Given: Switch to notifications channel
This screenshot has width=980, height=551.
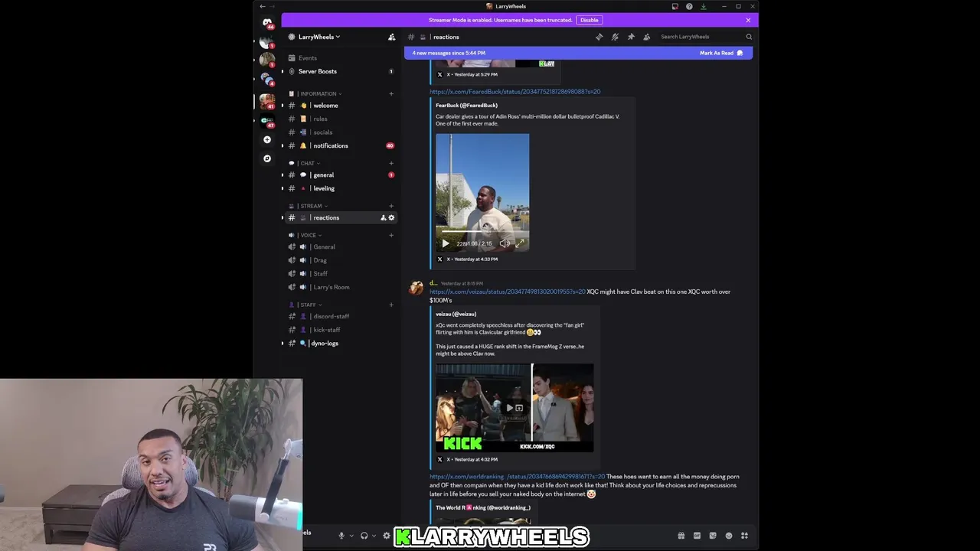Looking at the screenshot, I should tap(341, 145).
